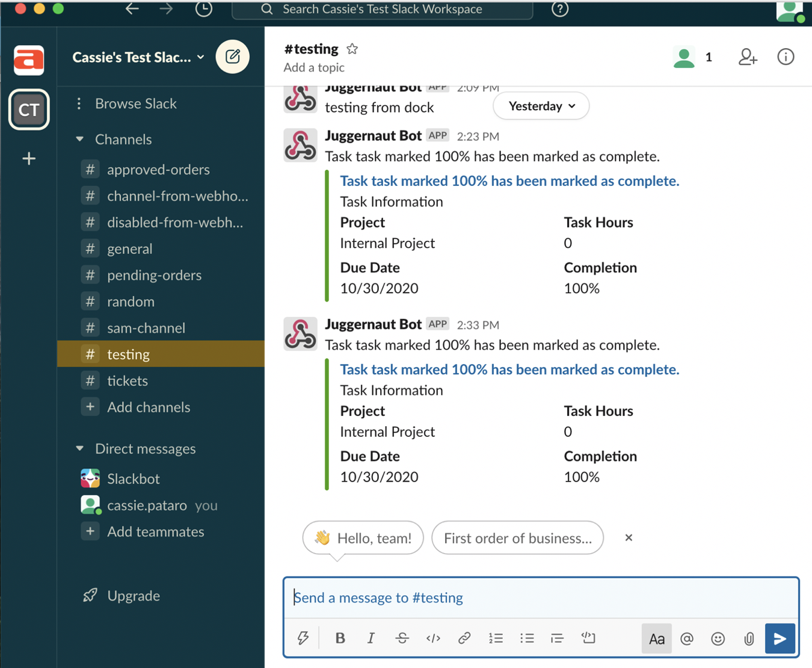Screen dimensions: 812x668
Task: Open the shortcuts lightning bolt icon
Action: (x=303, y=639)
